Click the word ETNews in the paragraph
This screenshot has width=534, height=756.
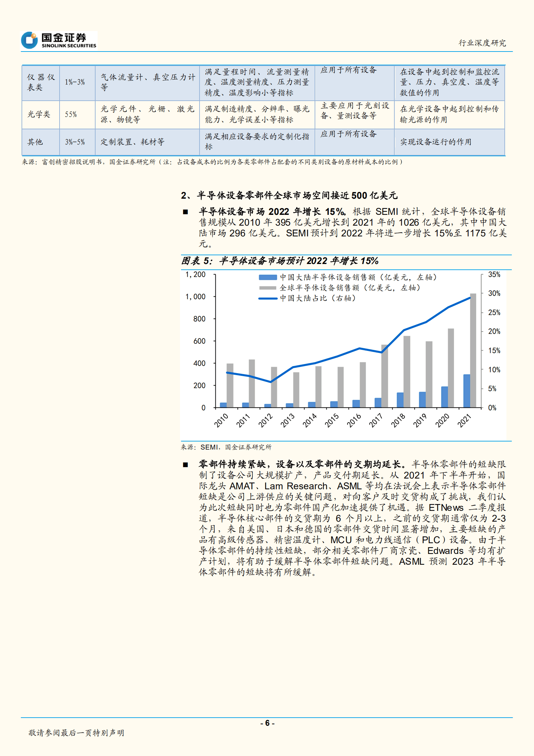tap(446, 507)
